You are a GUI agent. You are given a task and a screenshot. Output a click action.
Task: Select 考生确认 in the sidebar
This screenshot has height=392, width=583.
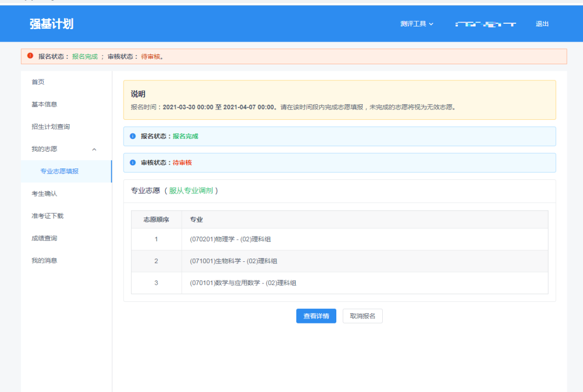click(45, 193)
